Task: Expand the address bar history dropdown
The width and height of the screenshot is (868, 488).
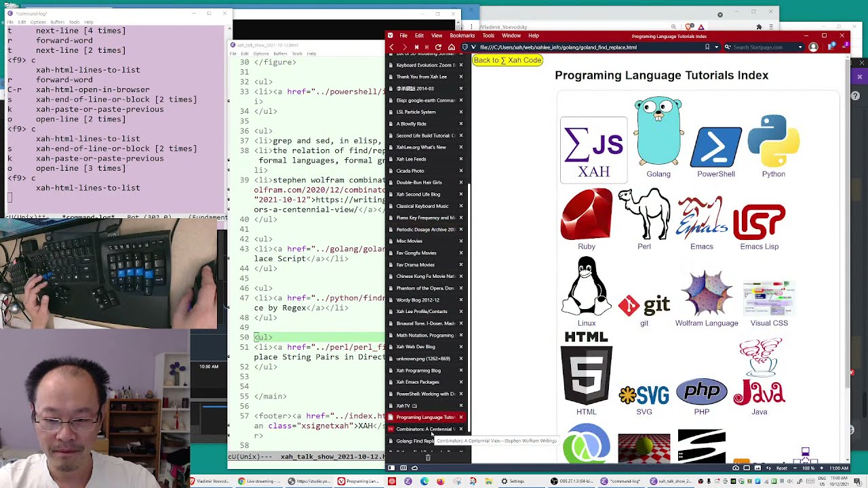Action: click(x=717, y=47)
